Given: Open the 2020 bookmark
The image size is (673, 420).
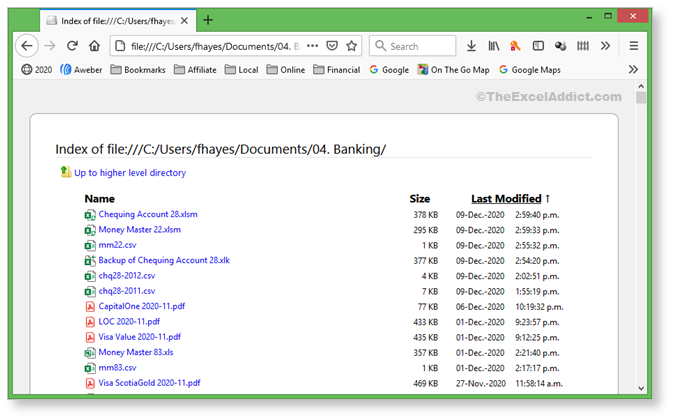Looking at the screenshot, I should pyautogui.click(x=37, y=69).
